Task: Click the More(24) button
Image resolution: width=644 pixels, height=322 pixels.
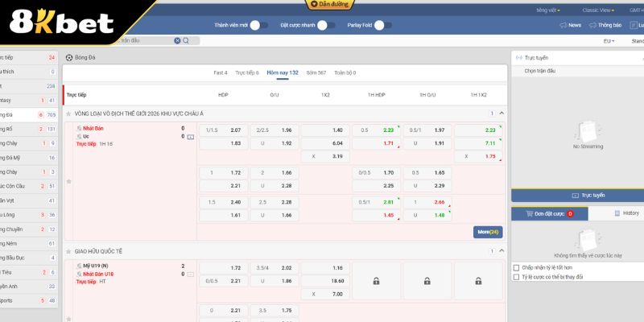Action: pos(488,232)
